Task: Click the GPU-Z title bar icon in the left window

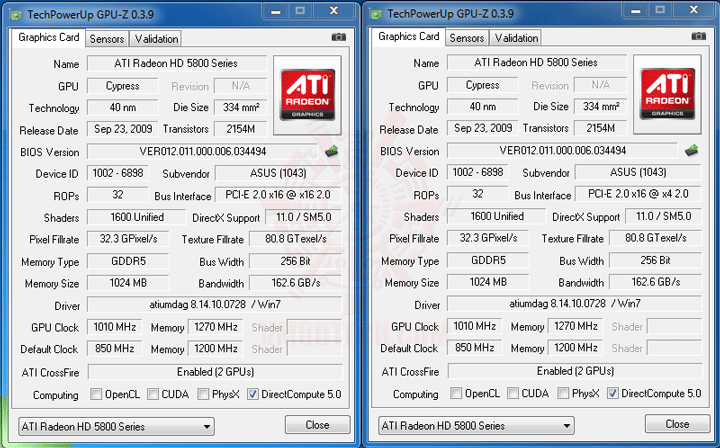Action: [x=17, y=15]
